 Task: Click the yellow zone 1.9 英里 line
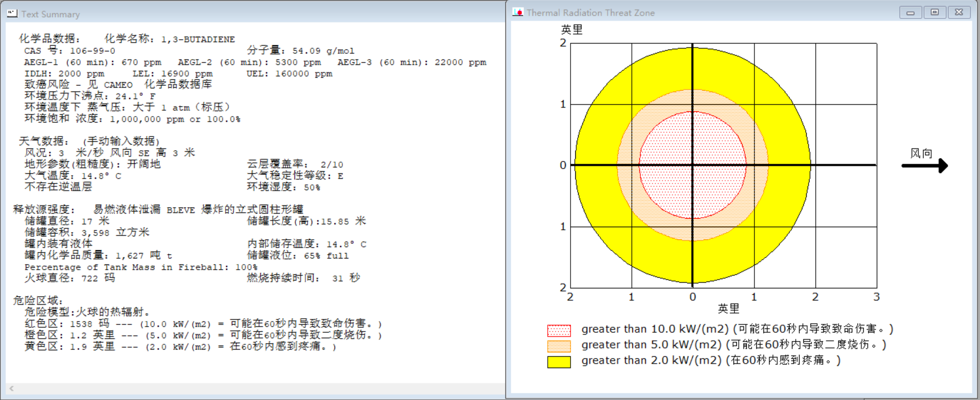coord(181,346)
